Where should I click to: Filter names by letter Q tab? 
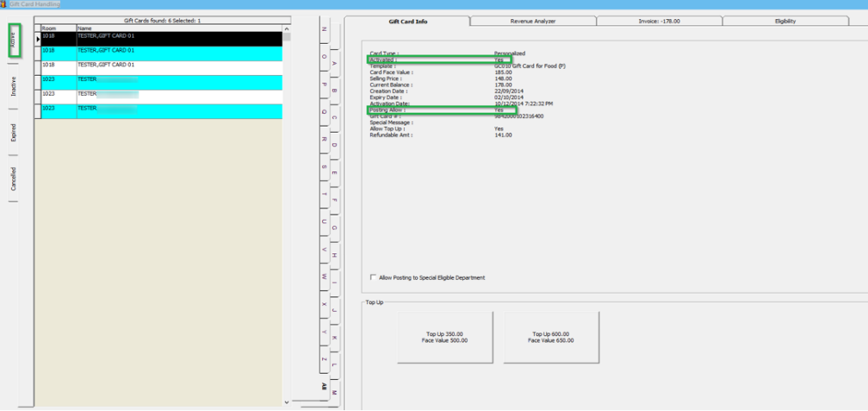point(324,111)
